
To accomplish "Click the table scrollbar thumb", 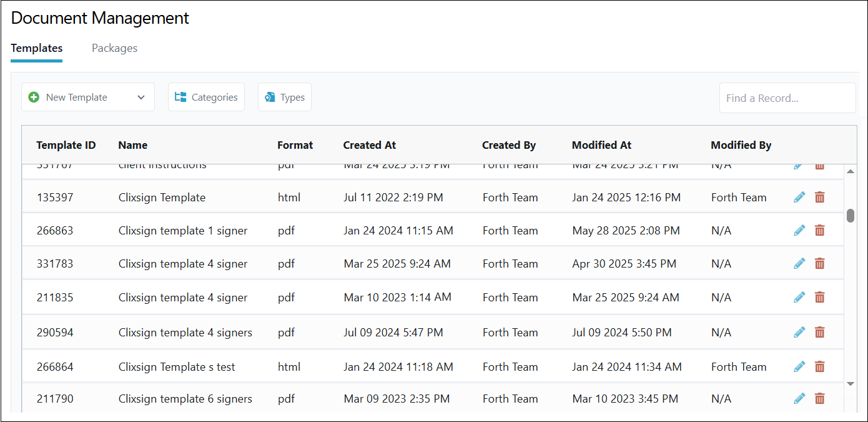I will pyautogui.click(x=850, y=216).
